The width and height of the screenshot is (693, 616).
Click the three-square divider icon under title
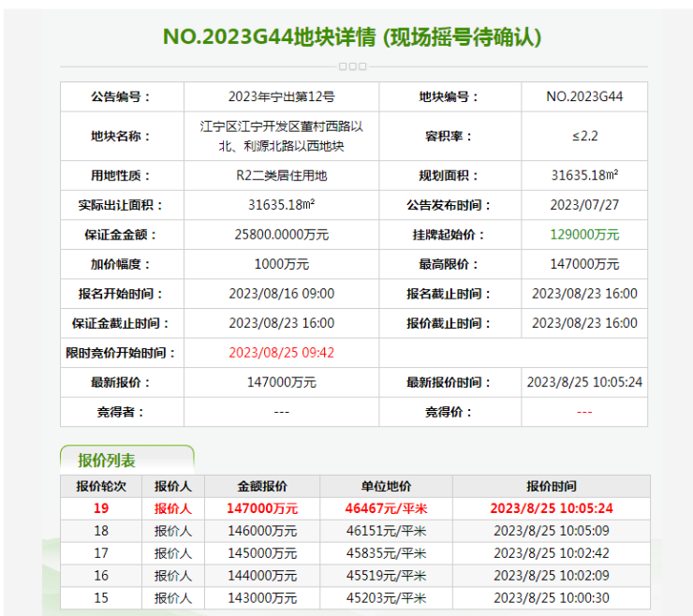tap(352, 66)
